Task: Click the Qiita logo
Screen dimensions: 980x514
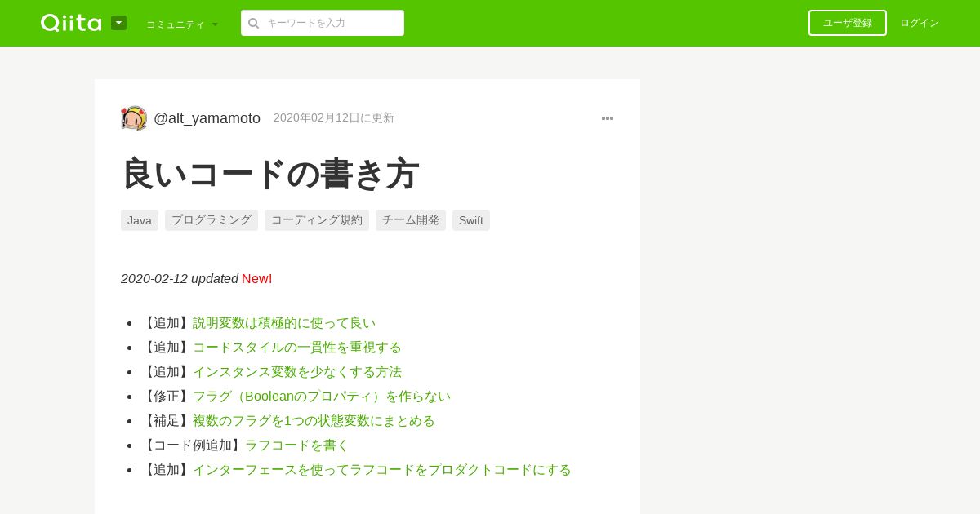Action: point(71,23)
